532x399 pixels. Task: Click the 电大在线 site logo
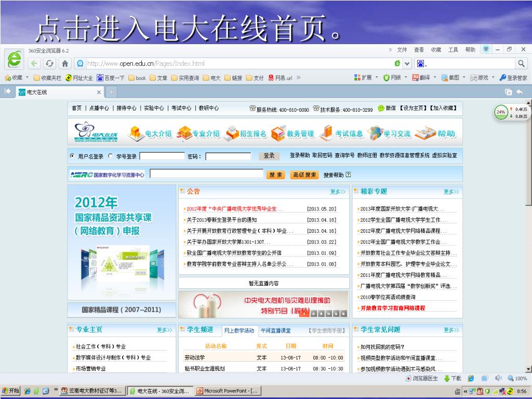[x=96, y=131]
